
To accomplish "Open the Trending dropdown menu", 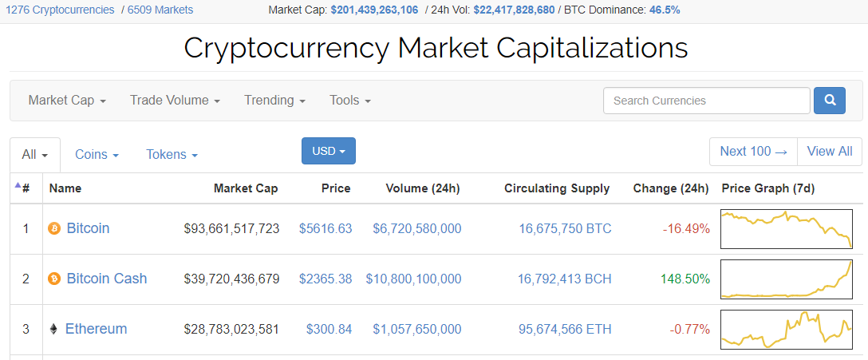I will pyautogui.click(x=275, y=101).
